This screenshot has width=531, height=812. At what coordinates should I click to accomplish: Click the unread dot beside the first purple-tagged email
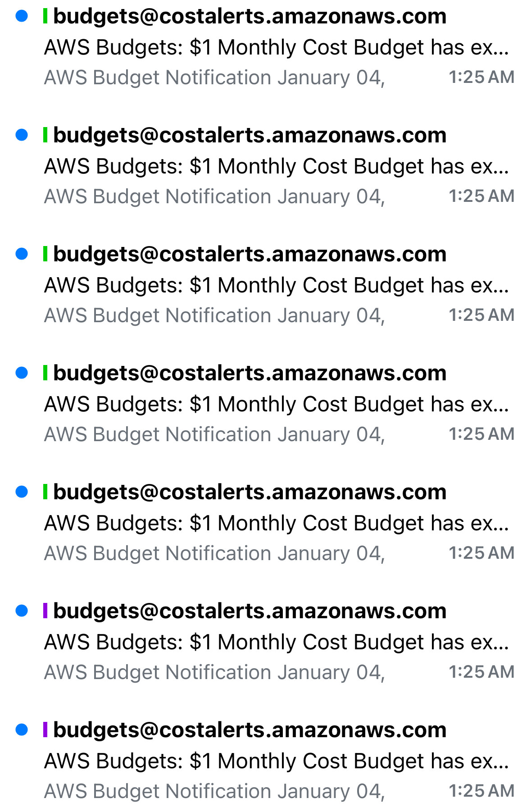pyautogui.click(x=22, y=611)
